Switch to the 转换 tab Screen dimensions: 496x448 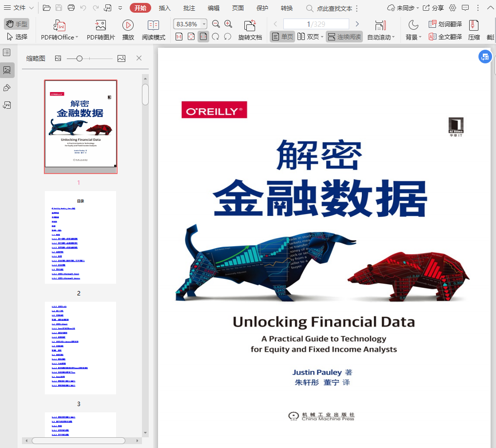click(287, 8)
